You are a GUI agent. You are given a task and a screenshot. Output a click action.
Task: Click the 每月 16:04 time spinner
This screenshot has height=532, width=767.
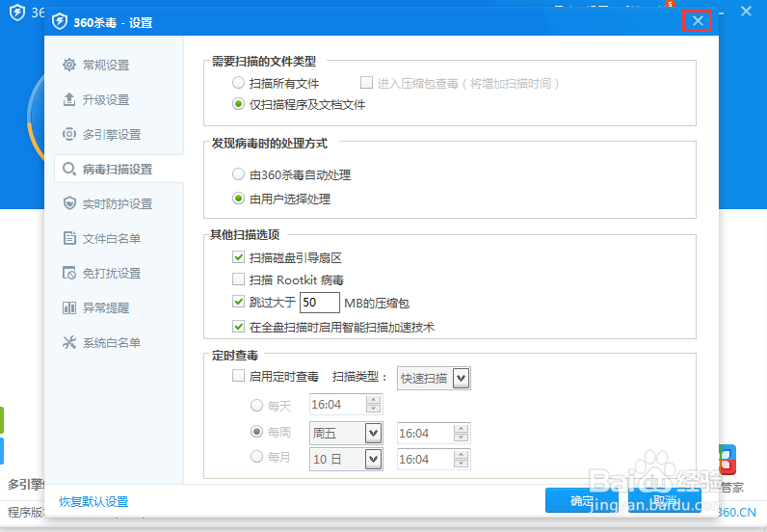[x=461, y=459]
